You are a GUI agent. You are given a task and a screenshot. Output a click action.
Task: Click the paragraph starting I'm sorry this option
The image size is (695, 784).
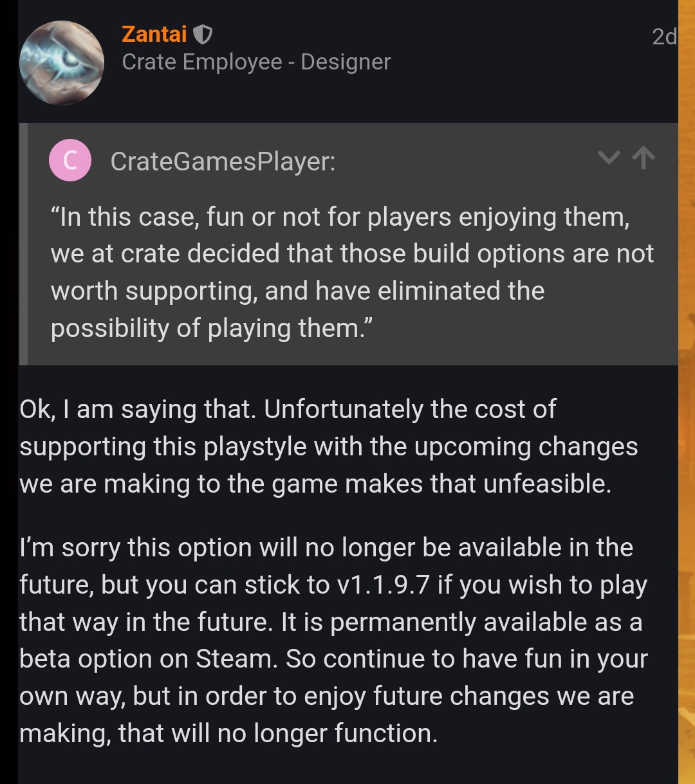tap(333, 640)
